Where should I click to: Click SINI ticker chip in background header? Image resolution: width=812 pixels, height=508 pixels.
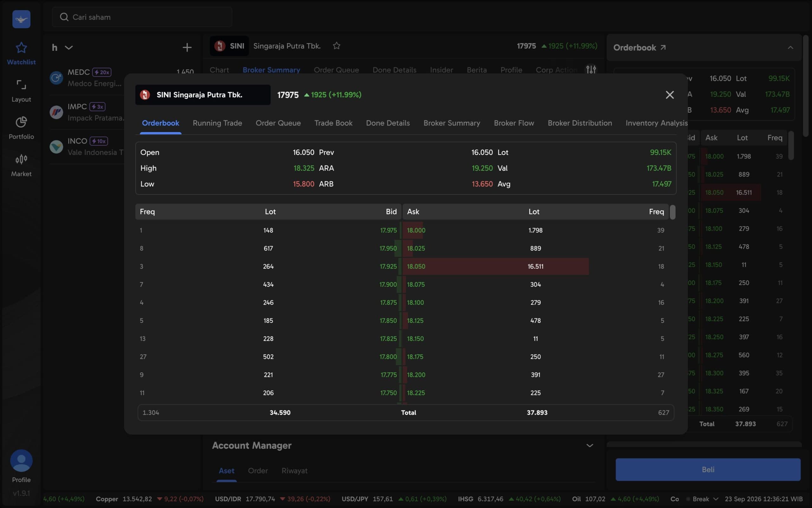(230, 46)
